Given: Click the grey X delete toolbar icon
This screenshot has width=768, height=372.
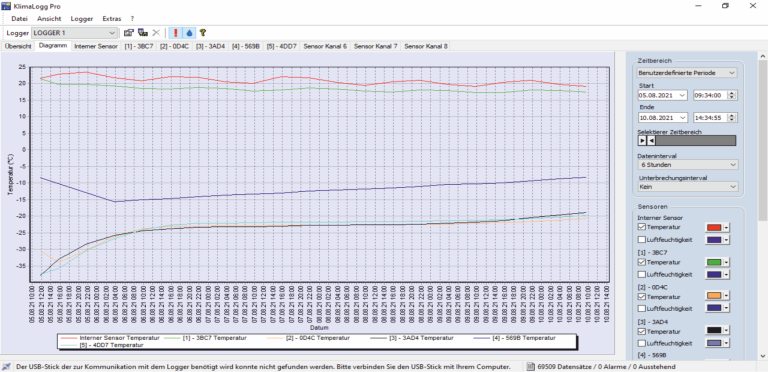Looking at the screenshot, I should 156,33.
